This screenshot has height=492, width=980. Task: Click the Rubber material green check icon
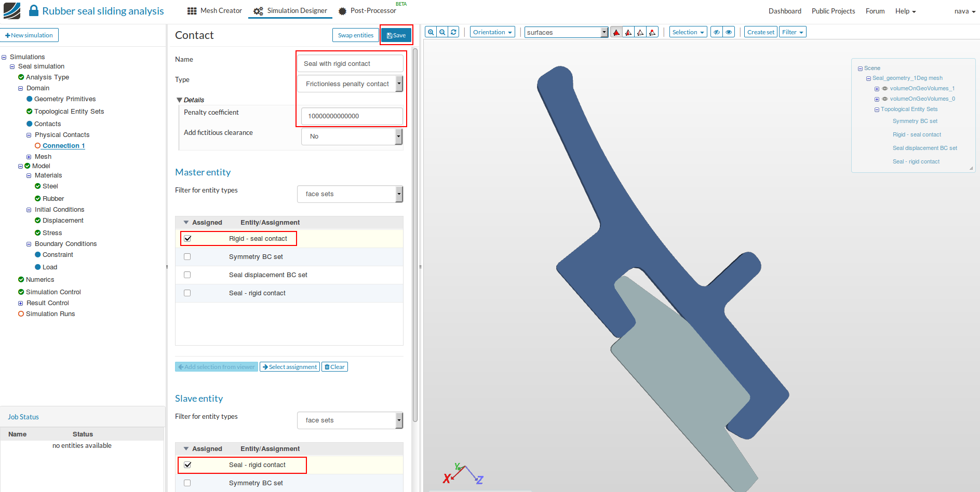pyautogui.click(x=38, y=199)
